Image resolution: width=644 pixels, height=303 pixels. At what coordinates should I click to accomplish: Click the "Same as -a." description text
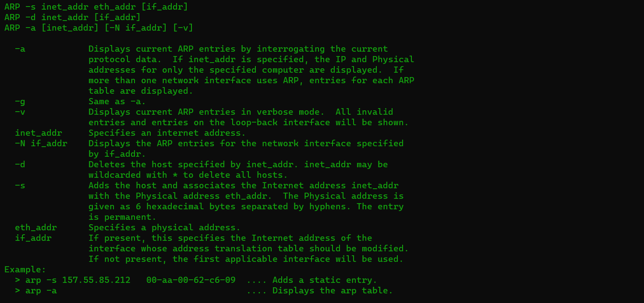pyautogui.click(x=117, y=101)
